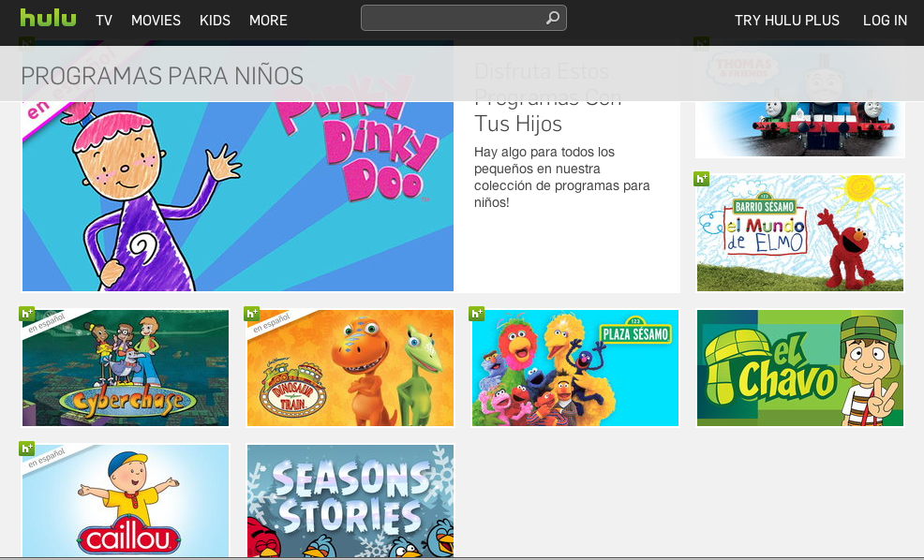Open the TV menu
The image size is (924, 560).
pyautogui.click(x=104, y=20)
